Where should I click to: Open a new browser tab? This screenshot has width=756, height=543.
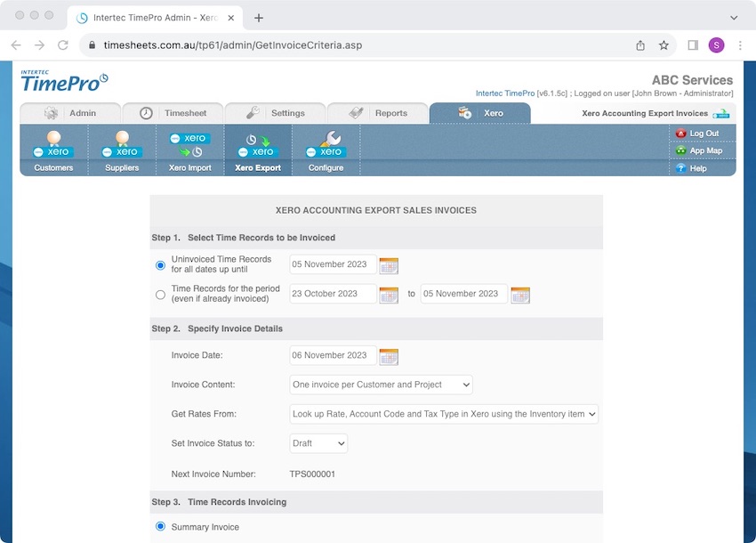point(259,18)
